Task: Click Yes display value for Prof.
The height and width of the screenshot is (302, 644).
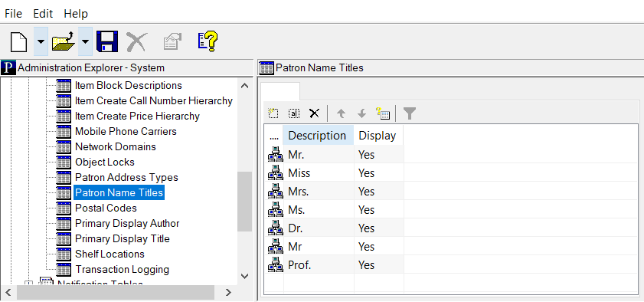Action: [366, 265]
